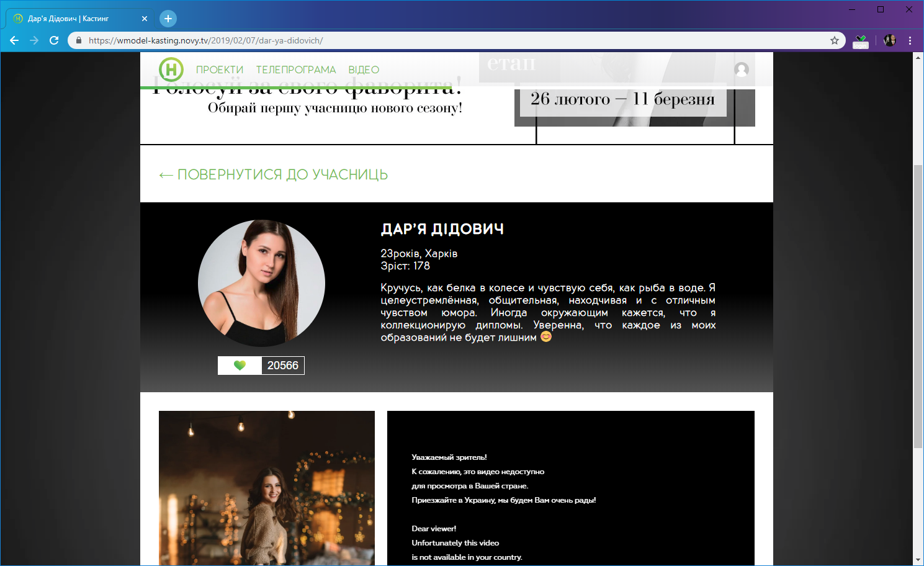Click Дар'я Дідович round profile photo

point(261,283)
